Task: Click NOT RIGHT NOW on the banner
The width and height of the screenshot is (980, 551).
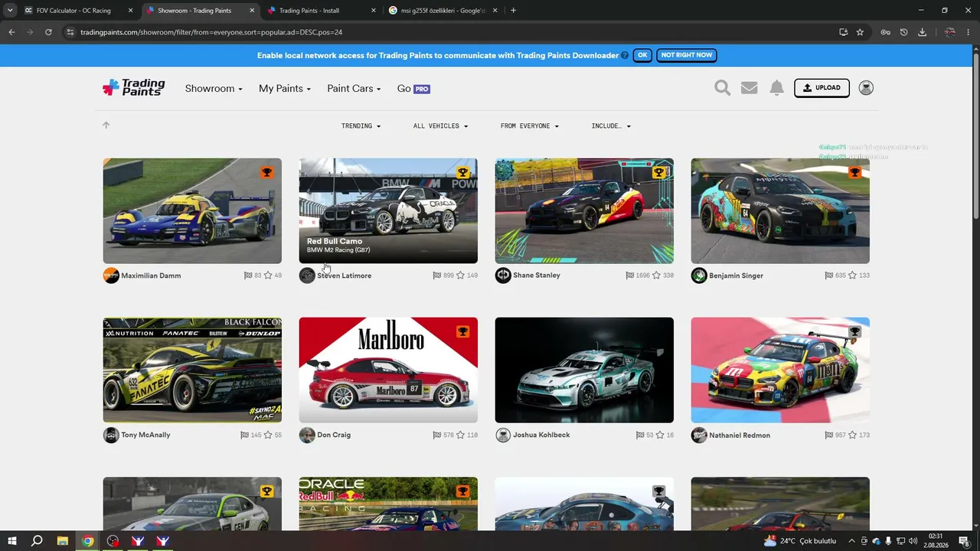Action: pyautogui.click(x=687, y=55)
